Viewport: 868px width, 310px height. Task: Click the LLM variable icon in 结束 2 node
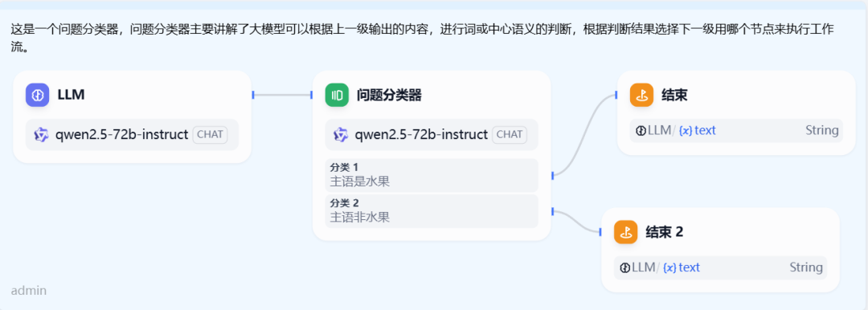point(625,268)
